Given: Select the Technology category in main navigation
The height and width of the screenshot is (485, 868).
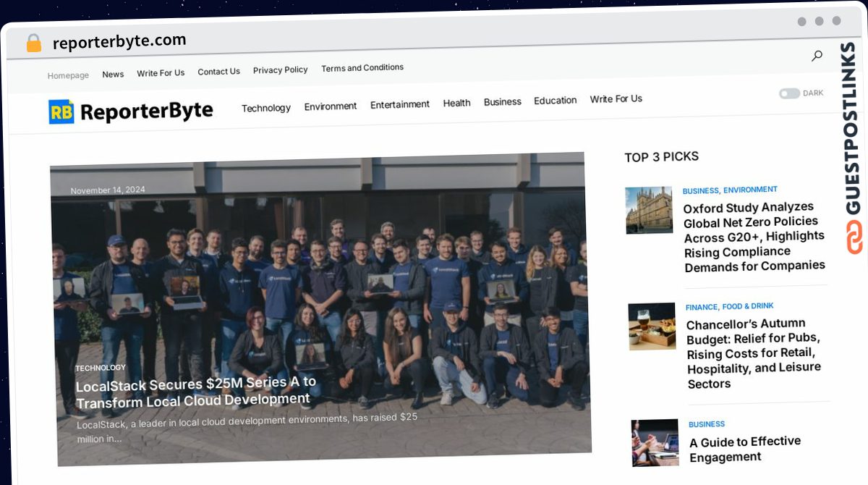Looking at the screenshot, I should (266, 108).
